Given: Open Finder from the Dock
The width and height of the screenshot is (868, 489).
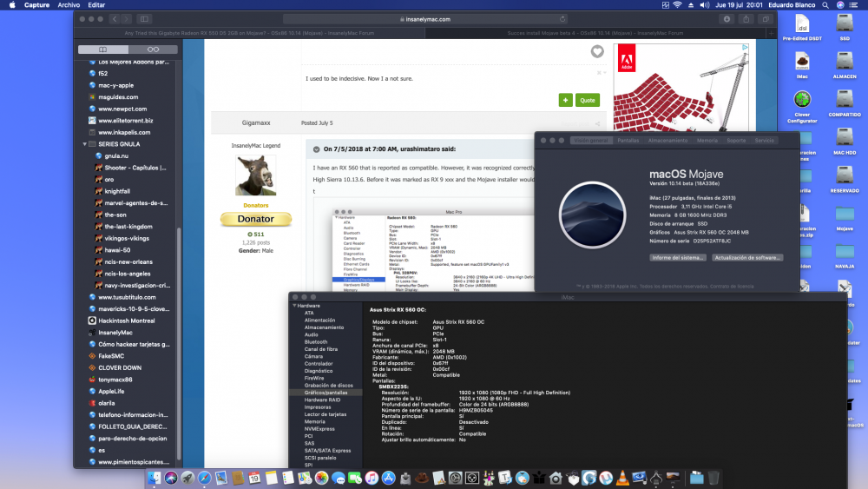Looking at the screenshot, I should coord(155,478).
